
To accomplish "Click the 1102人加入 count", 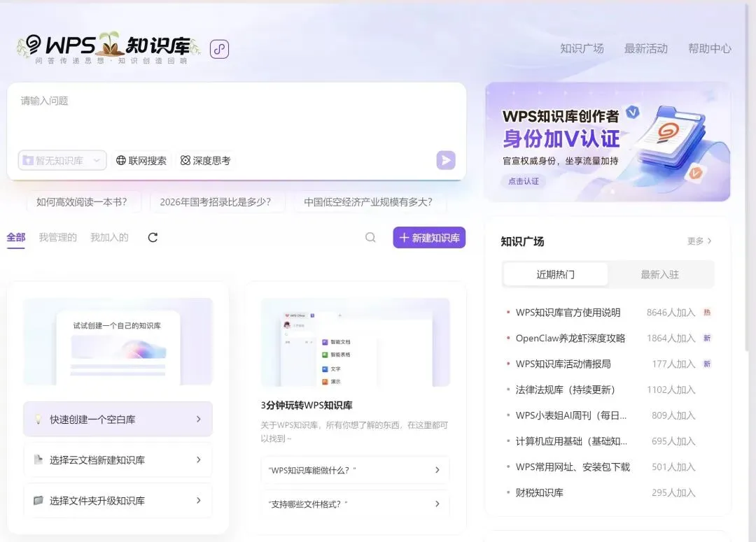I will (x=671, y=390).
